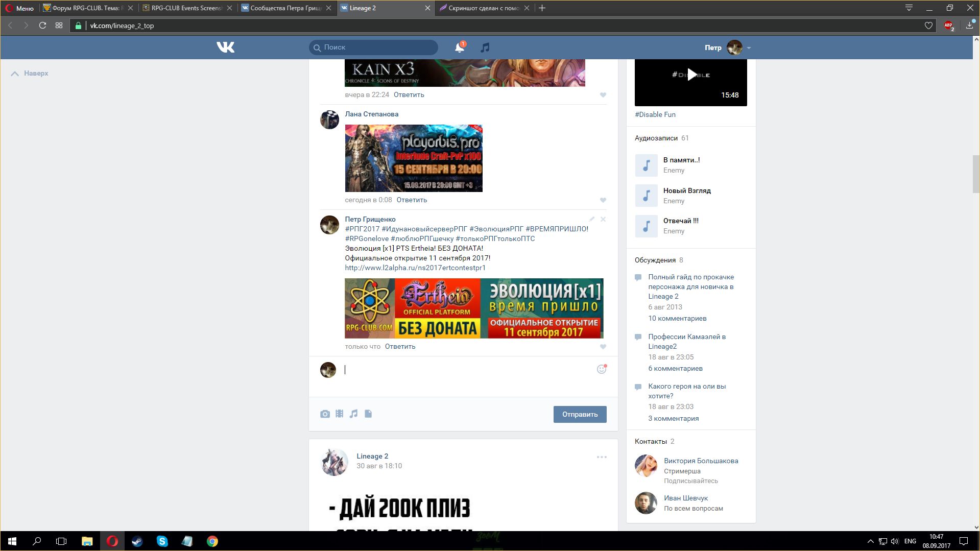Attach a photo with camera icon

point(325,414)
